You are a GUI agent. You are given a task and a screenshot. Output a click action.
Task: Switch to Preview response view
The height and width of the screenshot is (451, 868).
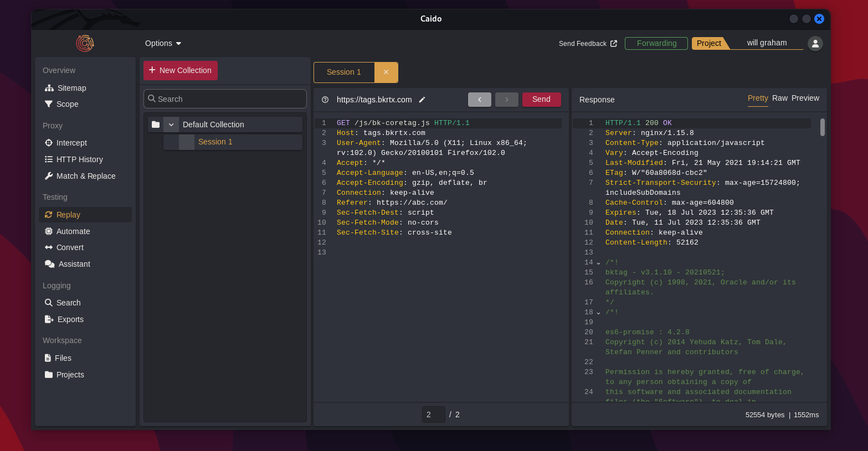[x=805, y=99]
